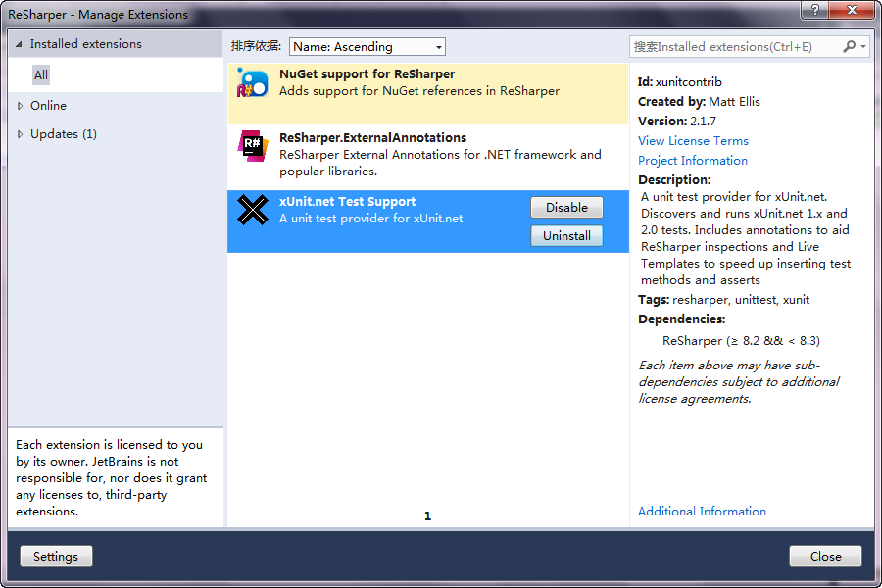
Task: Select the Online tree item
Action: click(x=48, y=106)
